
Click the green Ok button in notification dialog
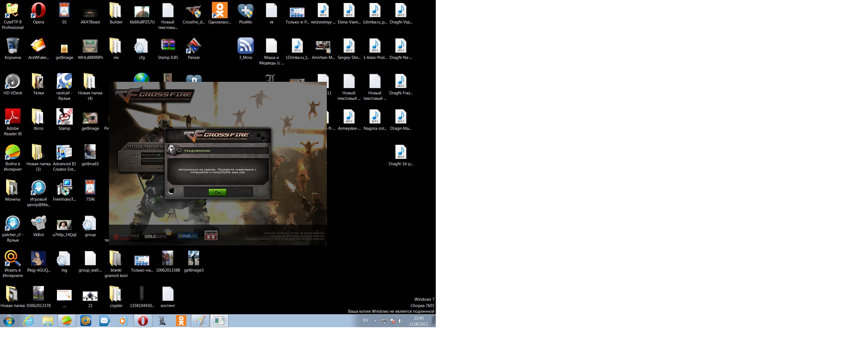tap(217, 192)
